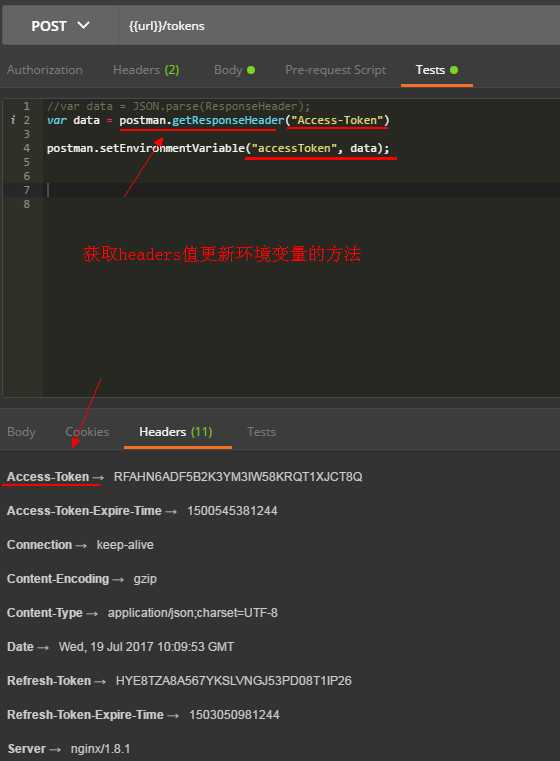This screenshot has height=761, width=560.
Task: Select the nginx/1.8.1 value
Action: click(x=100, y=748)
